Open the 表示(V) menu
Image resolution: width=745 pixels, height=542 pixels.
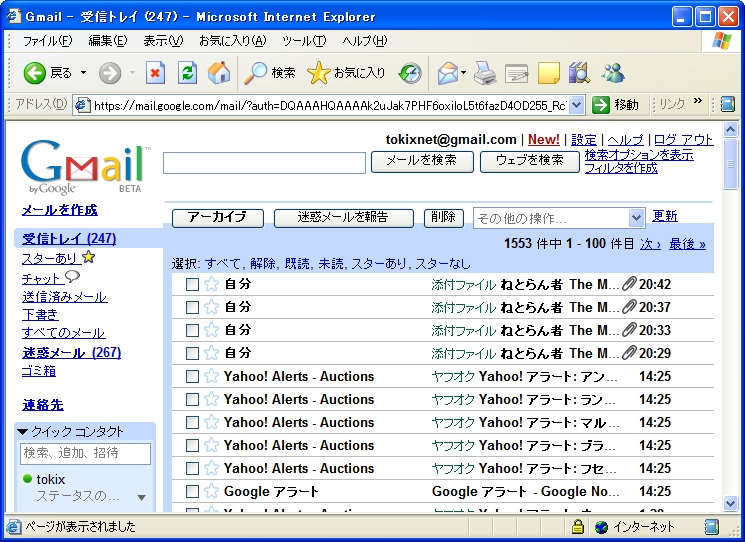coord(163,41)
